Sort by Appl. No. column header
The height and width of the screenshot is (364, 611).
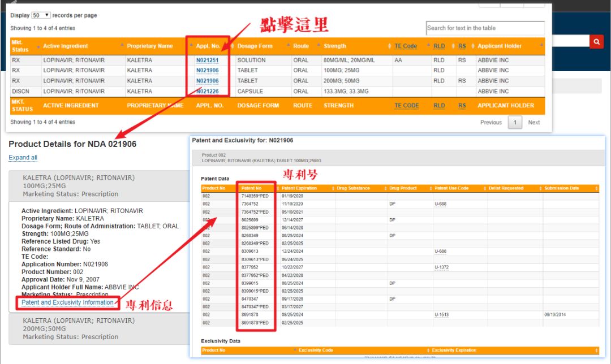pos(208,46)
